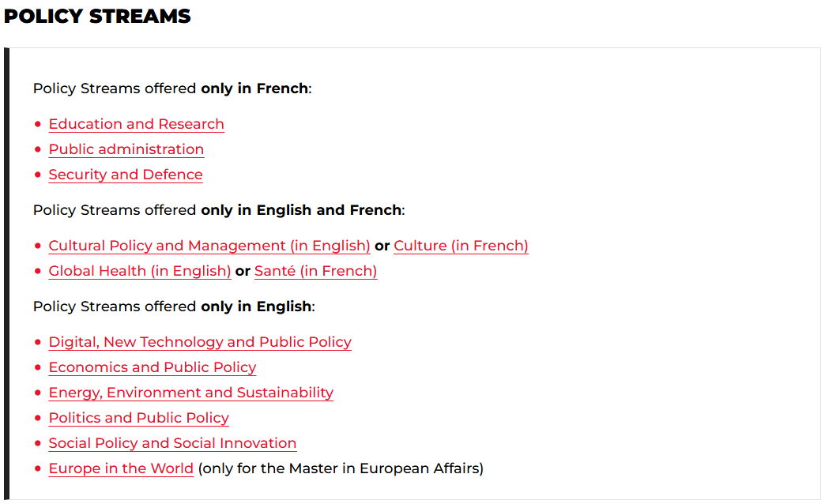Go to Politics and Public Policy
825x504 pixels.
[139, 418]
